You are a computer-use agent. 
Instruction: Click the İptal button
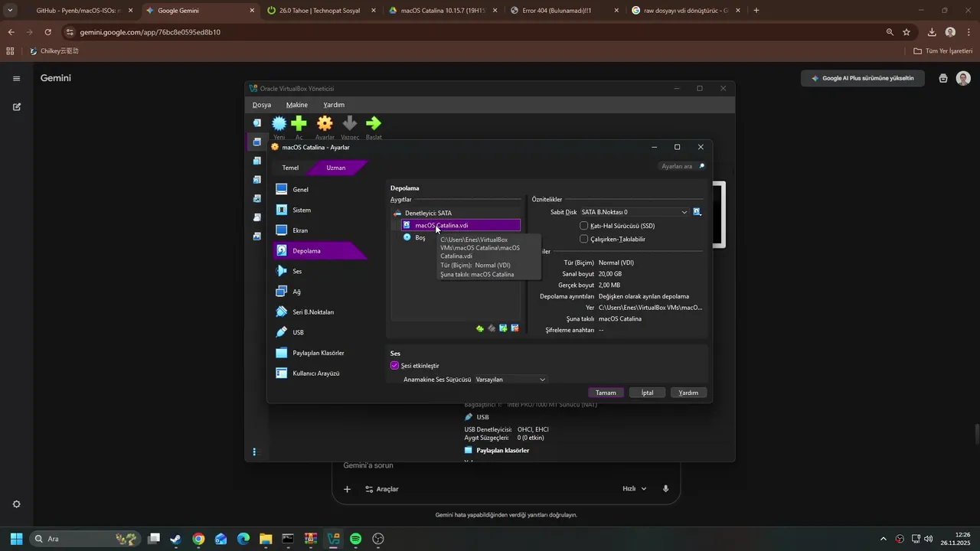(647, 393)
